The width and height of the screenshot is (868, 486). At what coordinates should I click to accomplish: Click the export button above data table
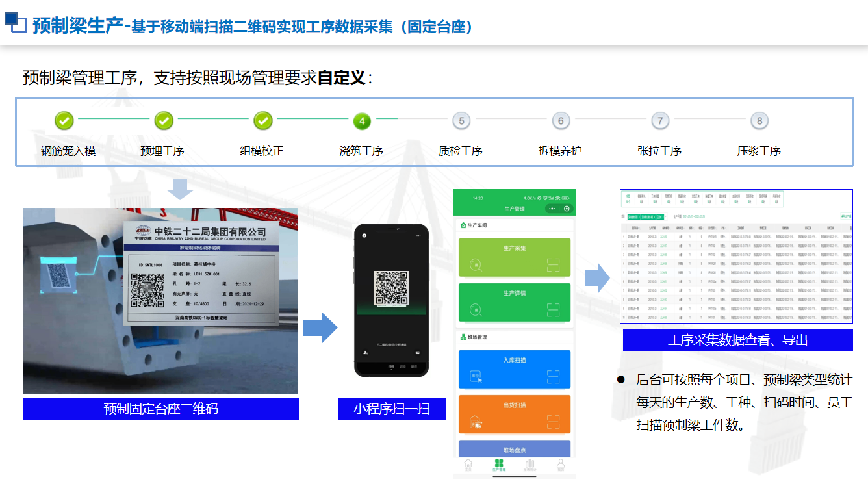pyautogui.click(x=845, y=216)
